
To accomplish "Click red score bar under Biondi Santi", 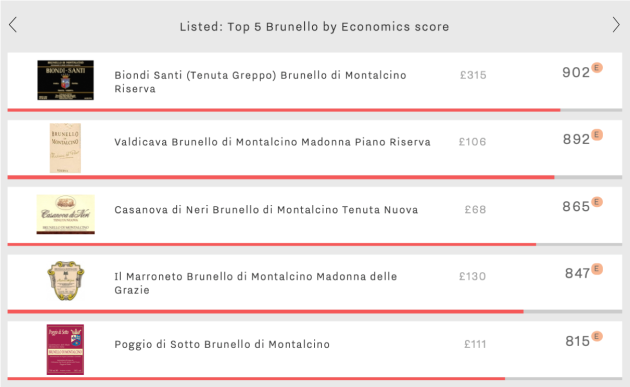I will tap(284, 110).
